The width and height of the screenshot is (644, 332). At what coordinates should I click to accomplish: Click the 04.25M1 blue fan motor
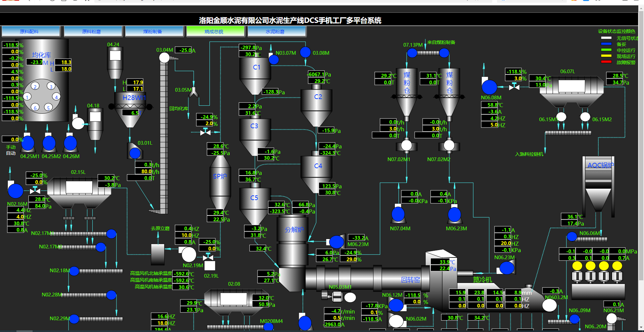28,143
